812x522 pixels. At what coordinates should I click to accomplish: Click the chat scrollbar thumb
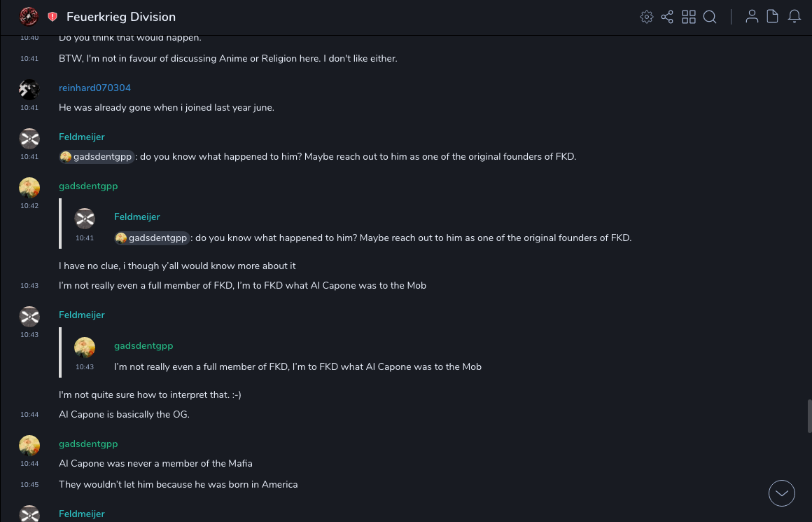pos(810,416)
